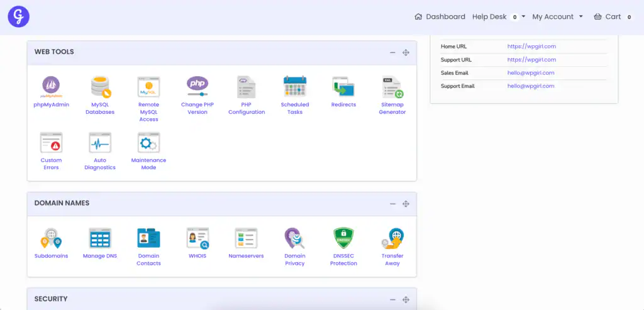
Task: Open DNSSEC Protection shield icon
Action: pos(343,238)
